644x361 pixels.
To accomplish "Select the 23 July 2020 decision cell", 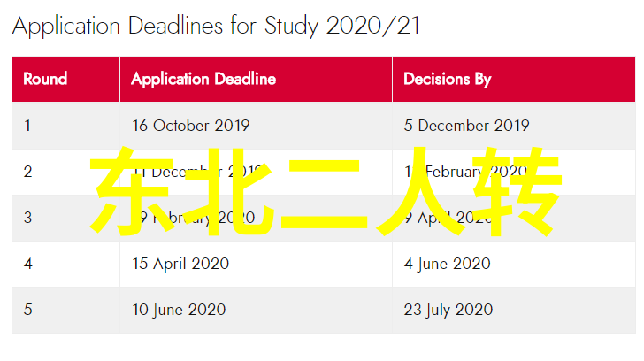I will coord(514,310).
